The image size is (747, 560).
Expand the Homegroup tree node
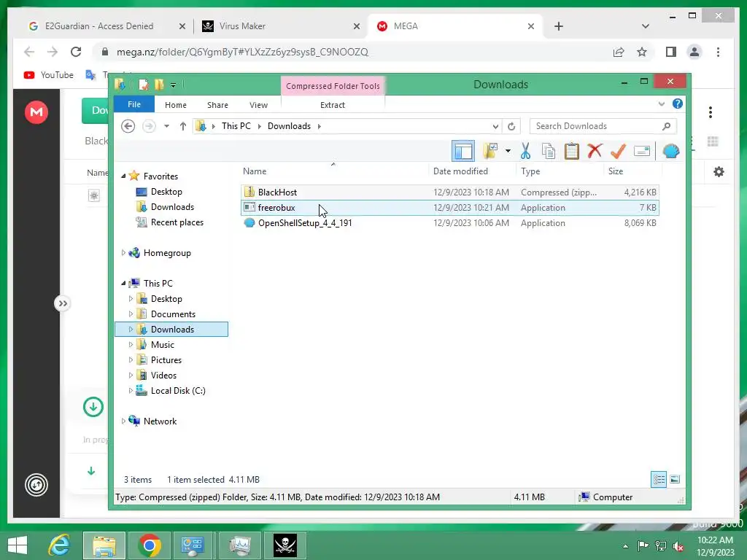click(x=123, y=253)
